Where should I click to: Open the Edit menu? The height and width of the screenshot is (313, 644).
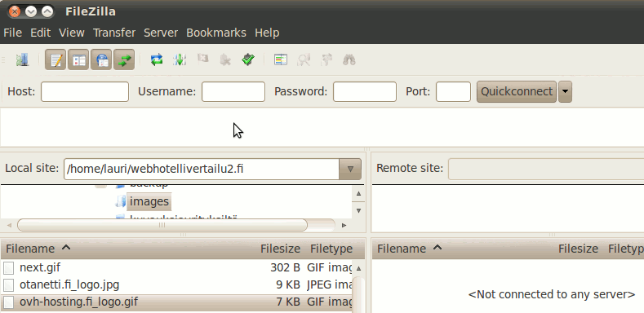pyautogui.click(x=40, y=33)
